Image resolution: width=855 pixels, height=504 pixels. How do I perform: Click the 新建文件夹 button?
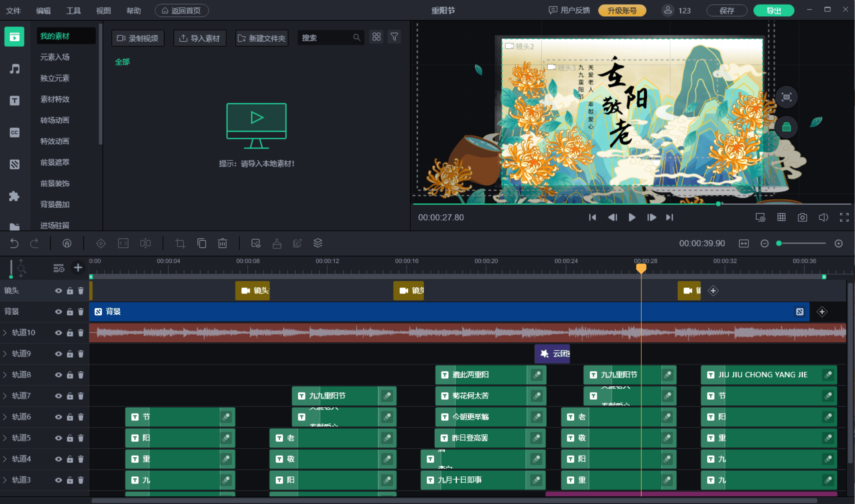point(262,38)
